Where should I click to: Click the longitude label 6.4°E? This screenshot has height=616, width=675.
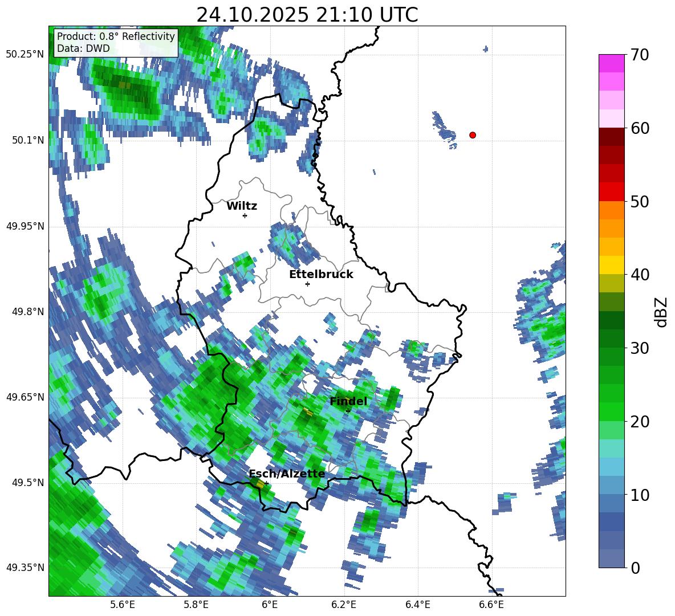(x=418, y=605)
